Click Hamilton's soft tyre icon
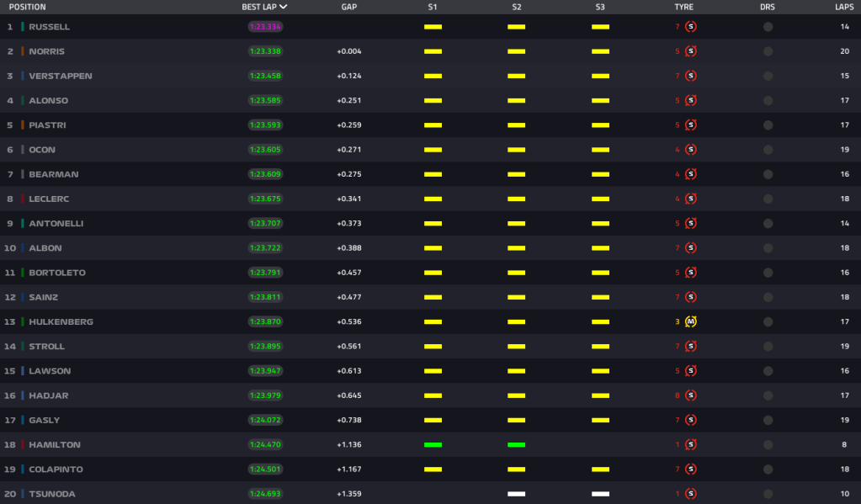 [691, 444]
